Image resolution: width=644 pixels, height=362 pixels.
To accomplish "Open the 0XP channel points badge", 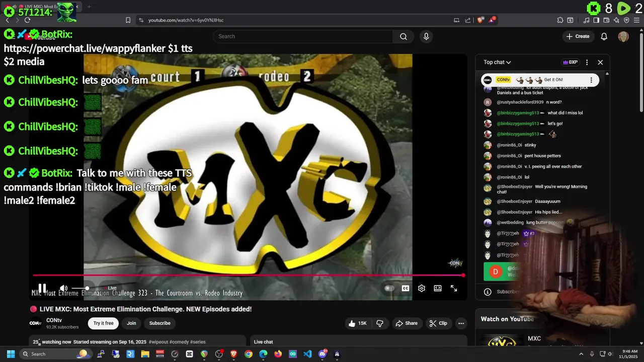I will pyautogui.click(x=570, y=62).
